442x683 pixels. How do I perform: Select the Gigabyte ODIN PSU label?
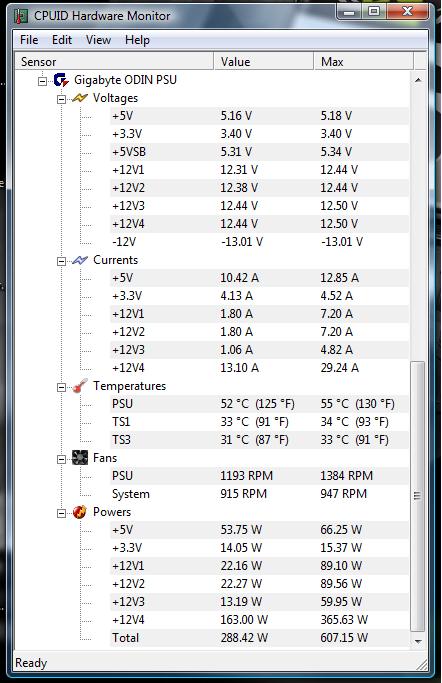tap(125, 80)
